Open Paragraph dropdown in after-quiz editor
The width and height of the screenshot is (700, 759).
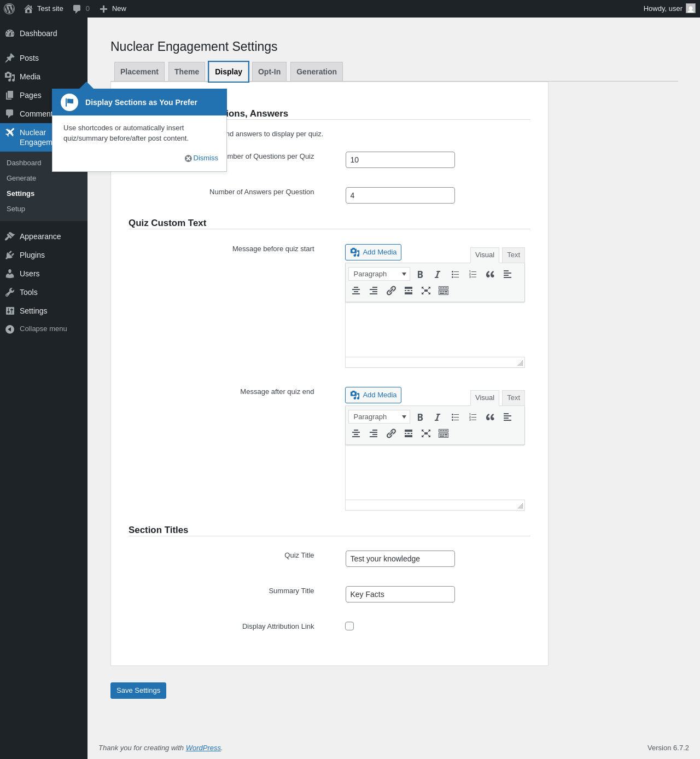pos(379,417)
